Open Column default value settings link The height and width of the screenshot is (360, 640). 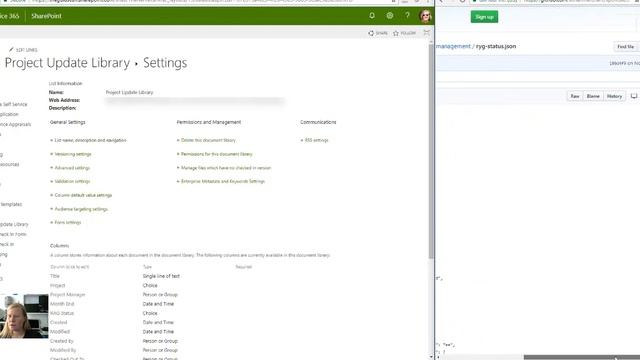(83, 195)
